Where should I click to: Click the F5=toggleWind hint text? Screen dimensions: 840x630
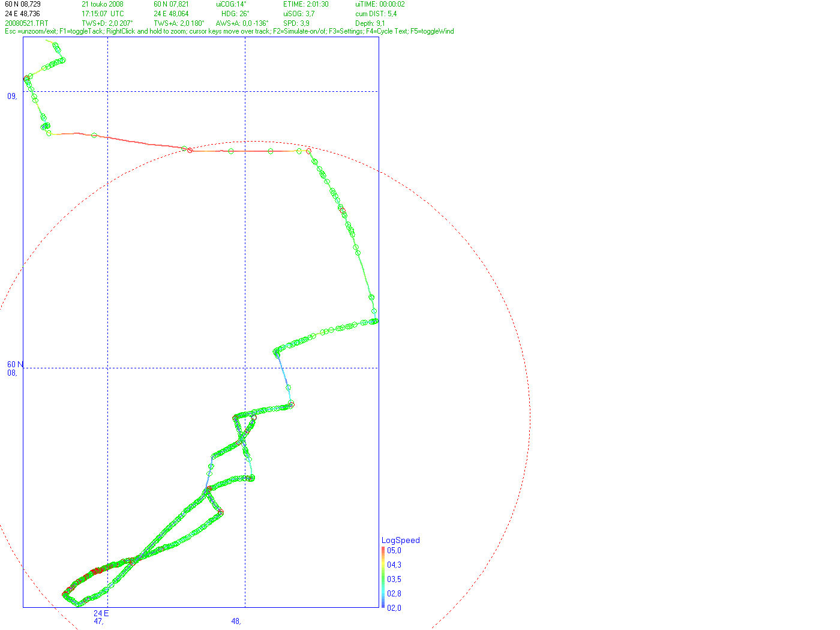tap(432, 31)
